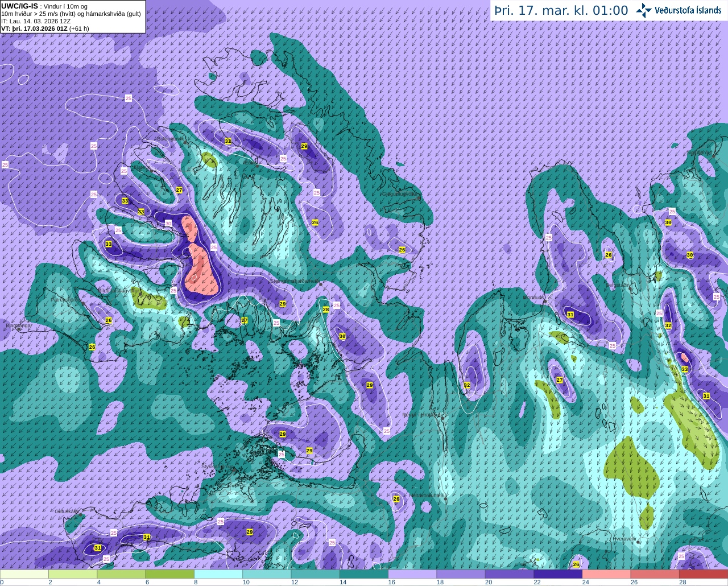Click the Bergstaðir station label
The height and width of the screenshot is (586, 728).
pos(618,284)
